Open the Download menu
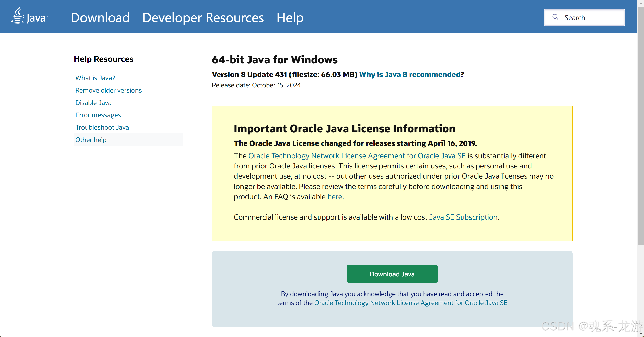 point(100,17)
